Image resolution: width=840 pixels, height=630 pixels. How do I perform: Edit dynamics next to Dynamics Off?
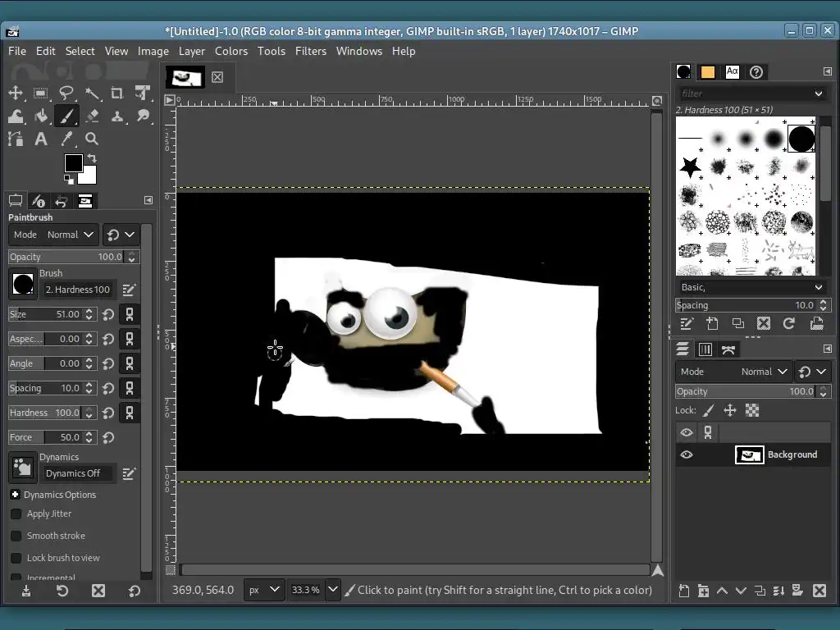[129, 473]
